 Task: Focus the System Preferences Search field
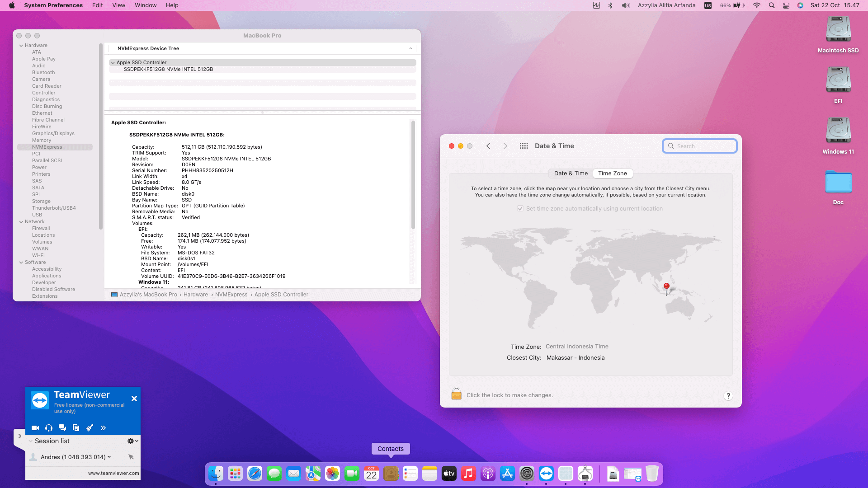click(x=700, y=146)
